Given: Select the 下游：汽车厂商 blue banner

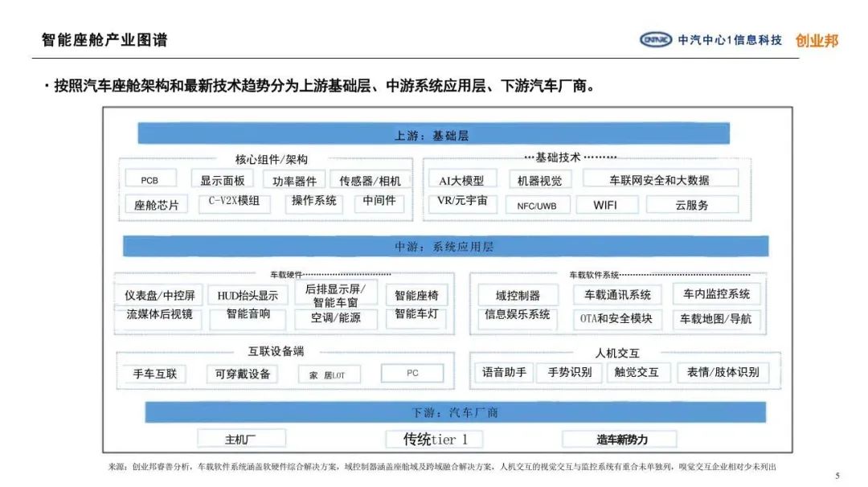Looking at the screenshot, I should (x=455, y=412).
